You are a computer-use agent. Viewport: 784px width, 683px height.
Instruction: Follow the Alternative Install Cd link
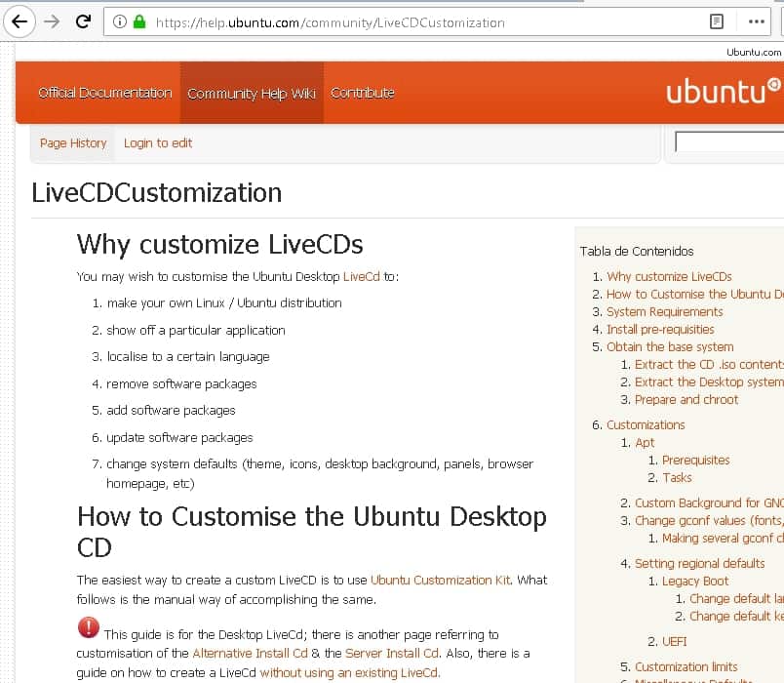click(250, 654)
